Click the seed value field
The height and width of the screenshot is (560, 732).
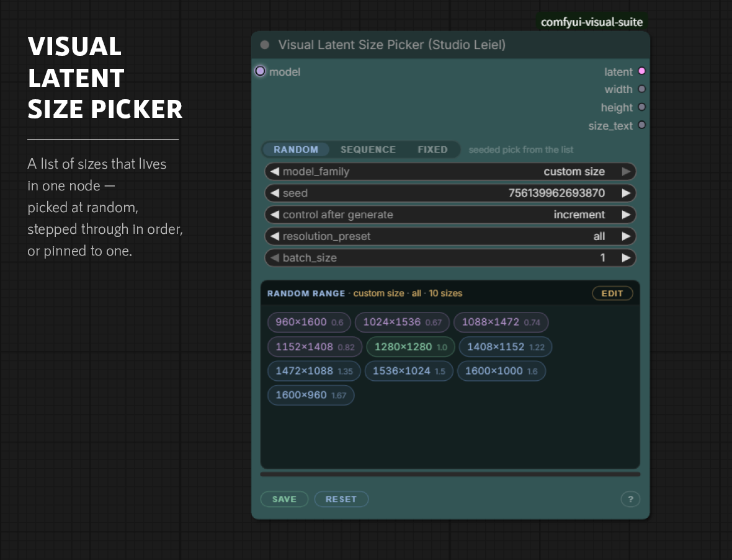click(x=450, y=193)
